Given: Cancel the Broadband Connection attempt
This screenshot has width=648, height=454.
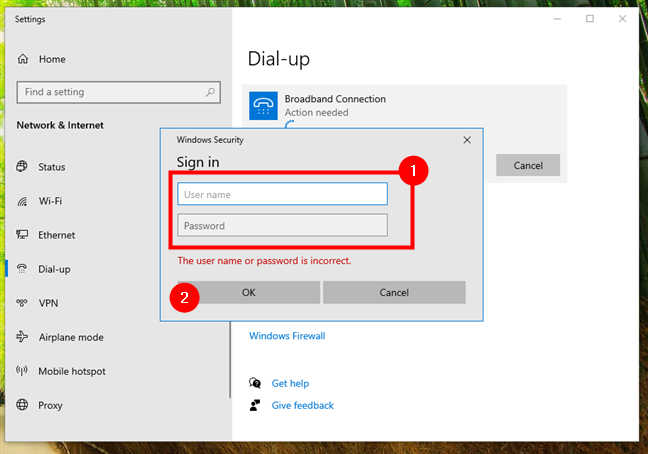Looking at the screenshot, I should (528, 165).
